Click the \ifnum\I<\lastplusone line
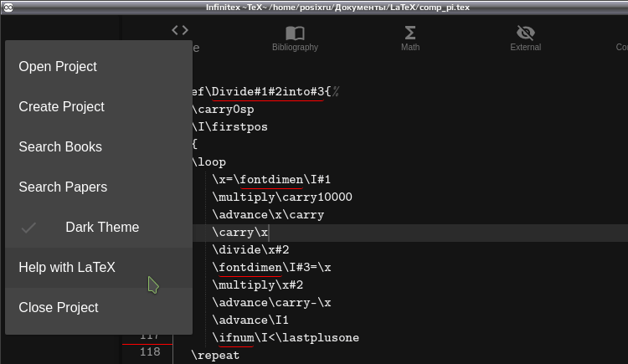628x364 pixels. tap(286, 337)
